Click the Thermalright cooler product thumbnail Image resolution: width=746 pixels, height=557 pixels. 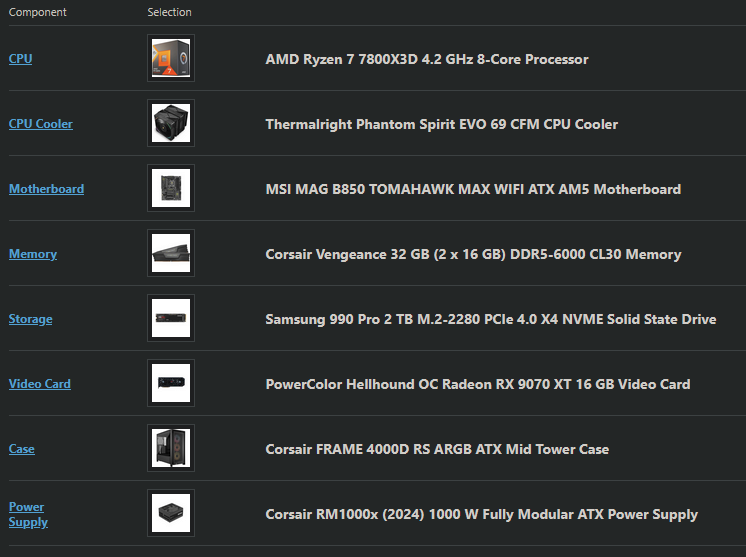tap(171, 123)
